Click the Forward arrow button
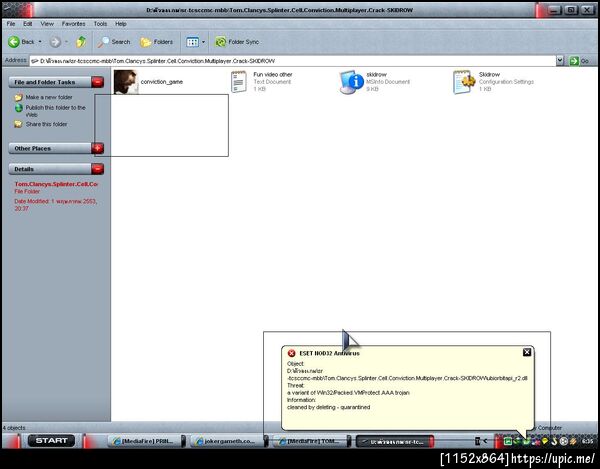This screenshot has width=600, height=469. click(55, 42)
